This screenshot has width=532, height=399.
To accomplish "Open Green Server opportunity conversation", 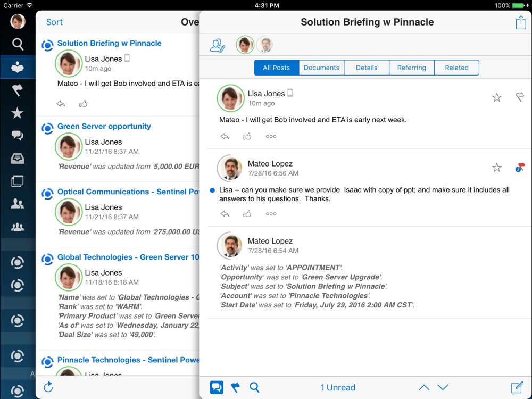I will 104,126.
